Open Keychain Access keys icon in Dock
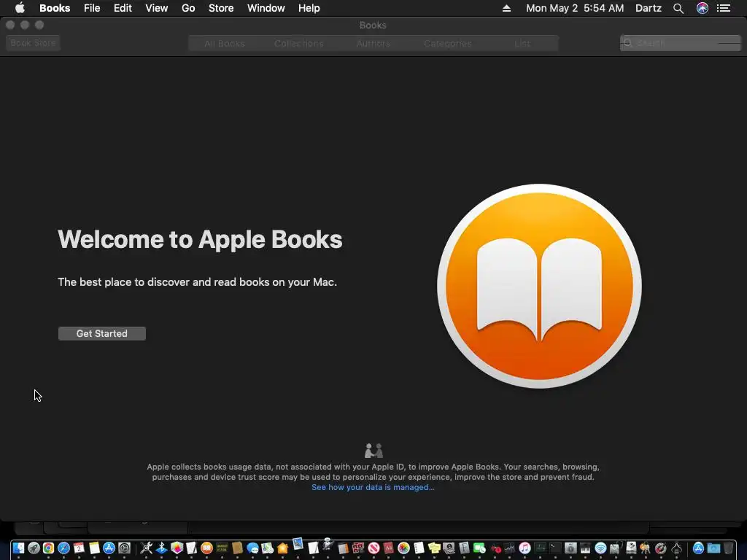This screenshot has height=560, width=747. pos(645,548)
